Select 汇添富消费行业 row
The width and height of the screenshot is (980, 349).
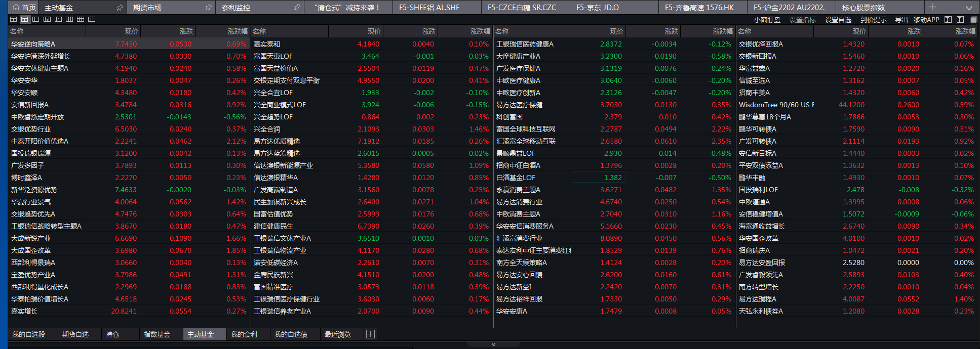[x=614, y=238]
